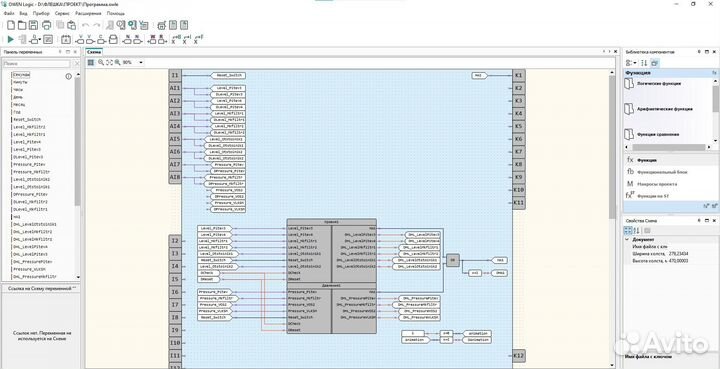Insert calendar clock block icon
Image resolution: width=720 pixels, height=369 pixels.
66,39
